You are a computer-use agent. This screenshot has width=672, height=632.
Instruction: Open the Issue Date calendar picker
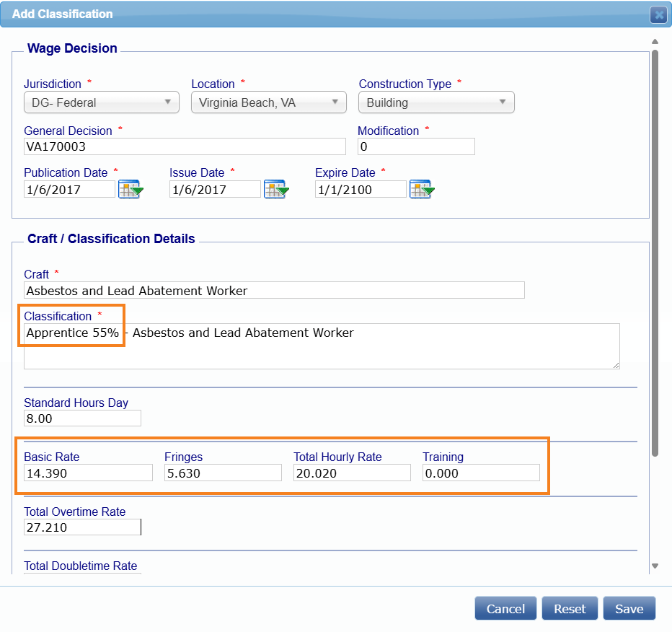click(x=276, y=189)
